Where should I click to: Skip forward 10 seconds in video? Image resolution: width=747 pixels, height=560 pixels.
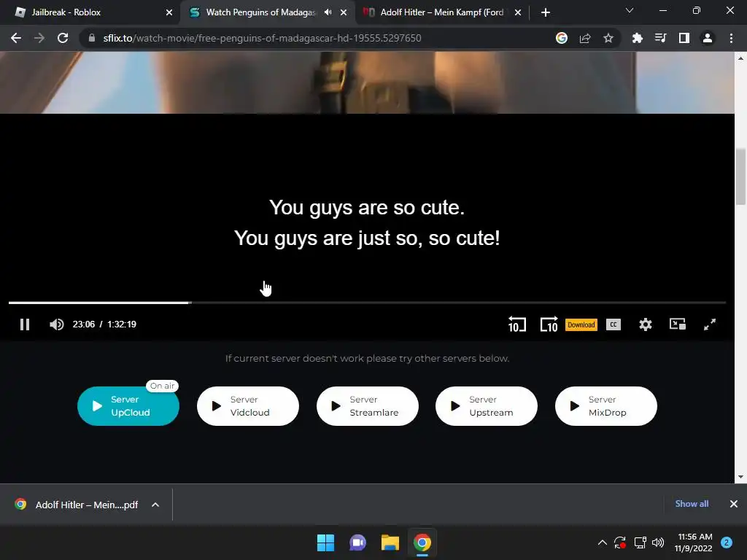[549, 324]
